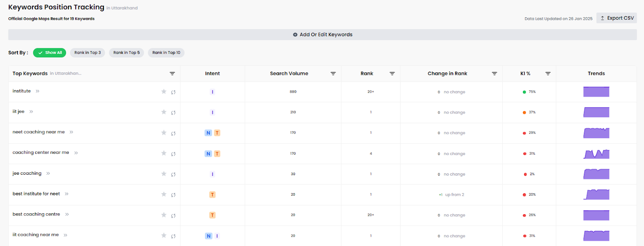Open the trend chart for 'iit jee'
The height and width of the screenshot is (246, 644).
coord(596,112)
